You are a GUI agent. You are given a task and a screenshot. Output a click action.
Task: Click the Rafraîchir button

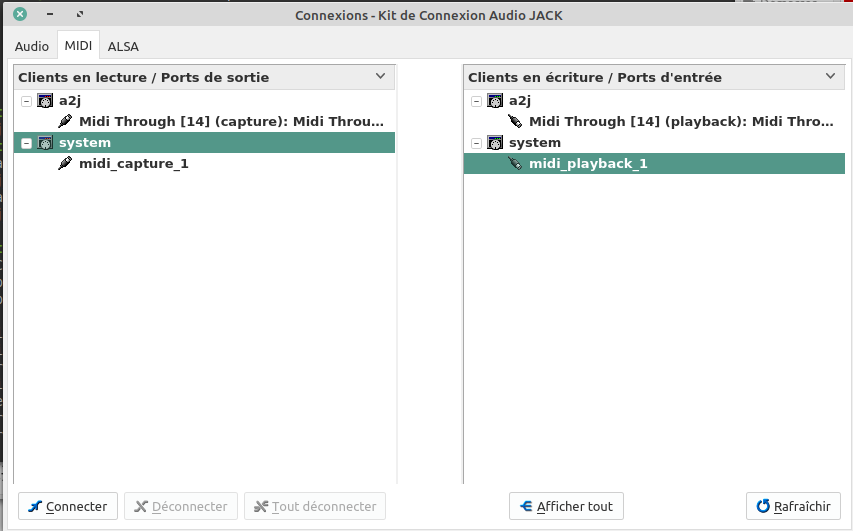click(793, 506)
